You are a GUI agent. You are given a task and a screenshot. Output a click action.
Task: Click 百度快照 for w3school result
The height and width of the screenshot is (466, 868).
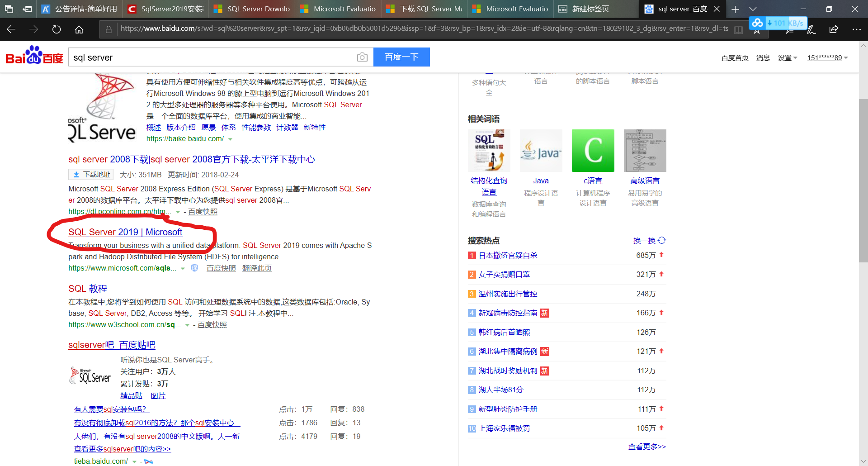tap(212, 324)
